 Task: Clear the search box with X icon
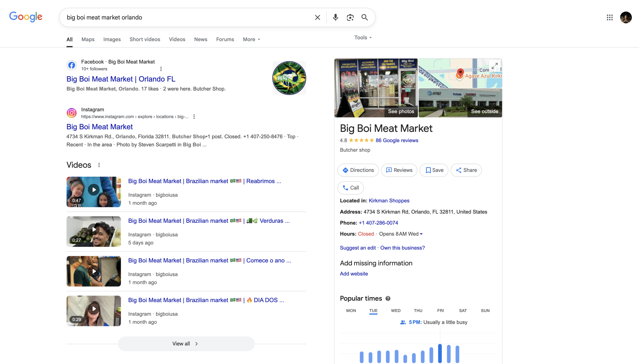pos(317,17)
